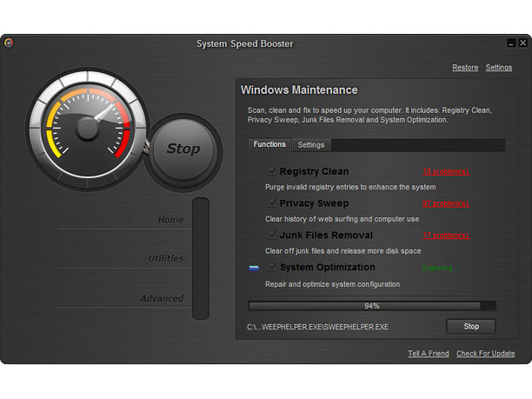Click 'Clear off junk files' description
Screen dimensions: 532x399
[x=343, y=250]
